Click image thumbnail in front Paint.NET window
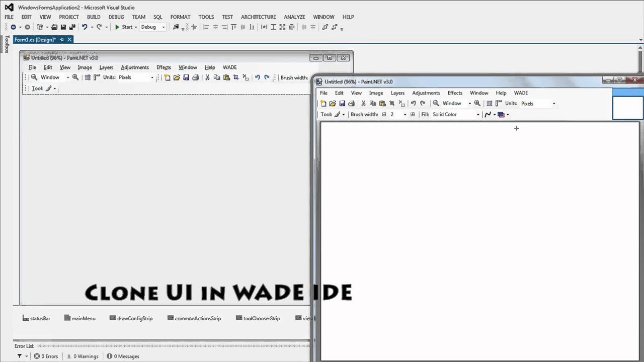This screenshot has height=362, width=644. click(628, 108)
